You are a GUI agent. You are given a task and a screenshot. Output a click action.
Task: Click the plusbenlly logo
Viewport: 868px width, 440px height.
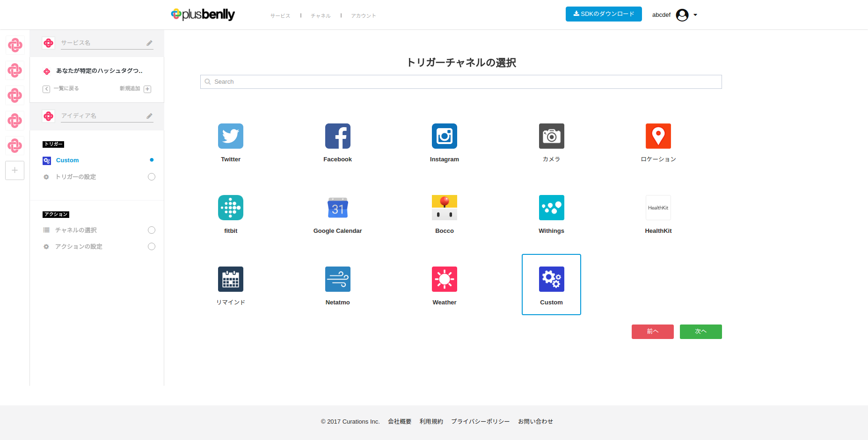pyautogui.click(x=203, y=14)
